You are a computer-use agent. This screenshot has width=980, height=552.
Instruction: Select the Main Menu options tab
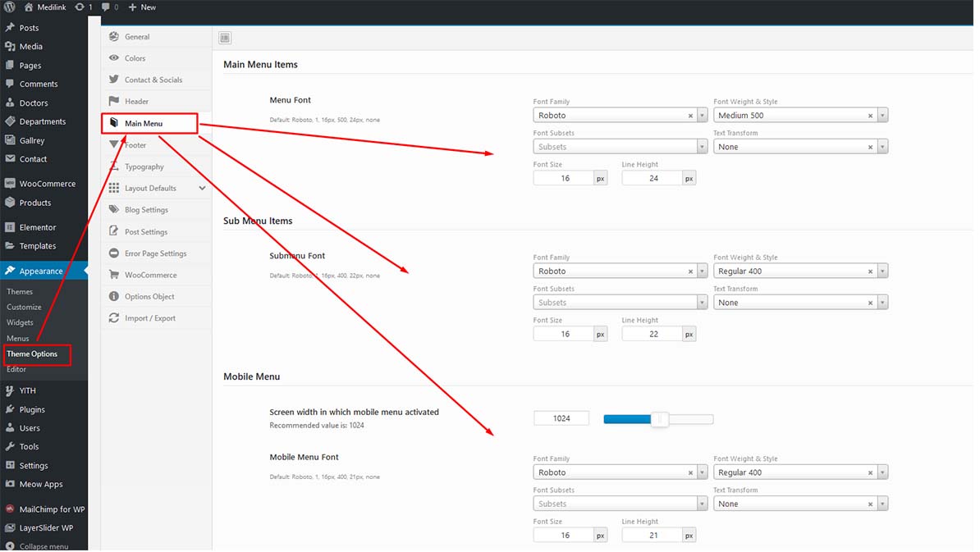(x=150, y=123)
